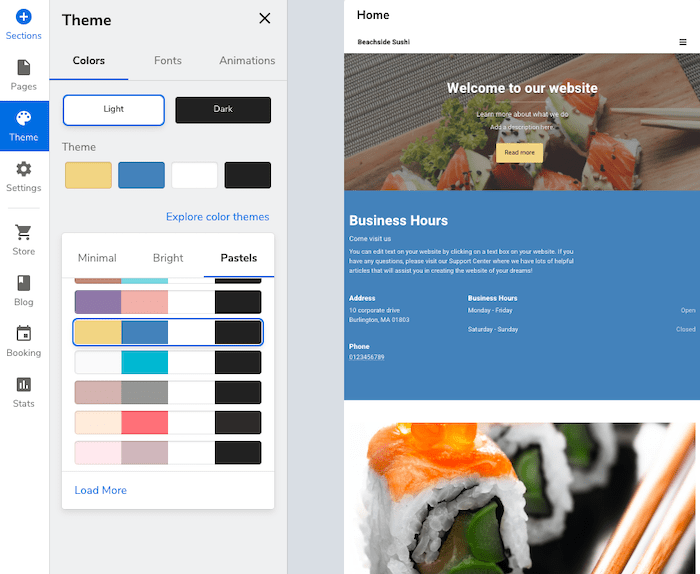
Task: Pick the light pink and mauve palette
Action: point(168,453)
